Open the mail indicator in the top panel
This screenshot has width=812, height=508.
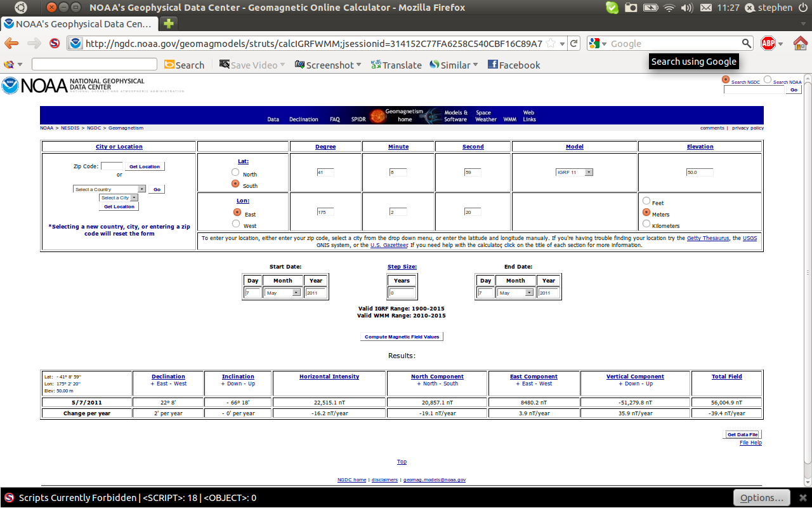pyautogui.click(x=706, y=8)
